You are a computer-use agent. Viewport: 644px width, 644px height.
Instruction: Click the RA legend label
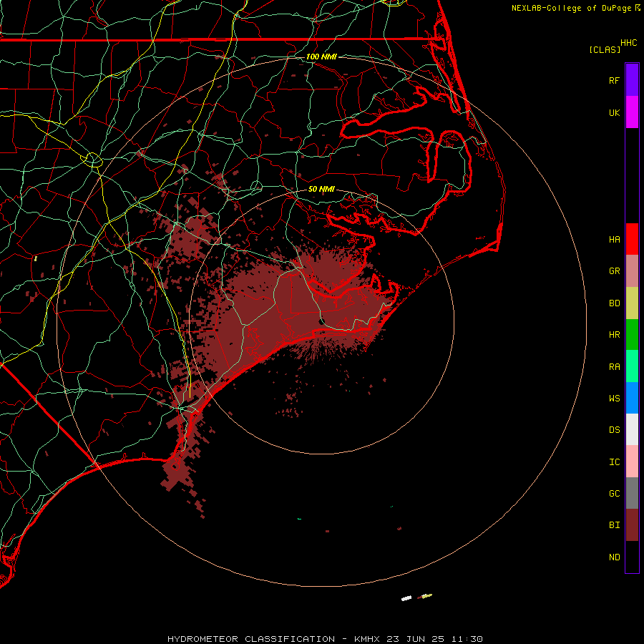point(614,366)
